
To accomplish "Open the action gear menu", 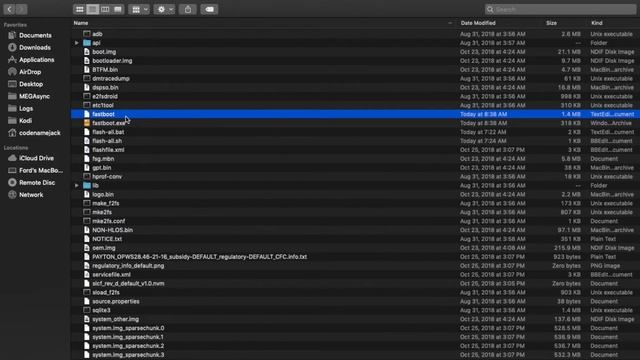I will (164, 9).
